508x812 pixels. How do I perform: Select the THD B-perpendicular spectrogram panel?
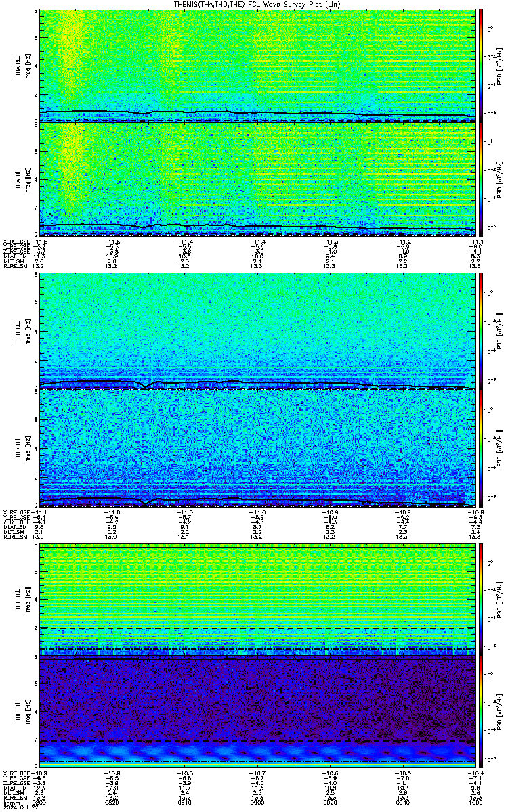257,331
